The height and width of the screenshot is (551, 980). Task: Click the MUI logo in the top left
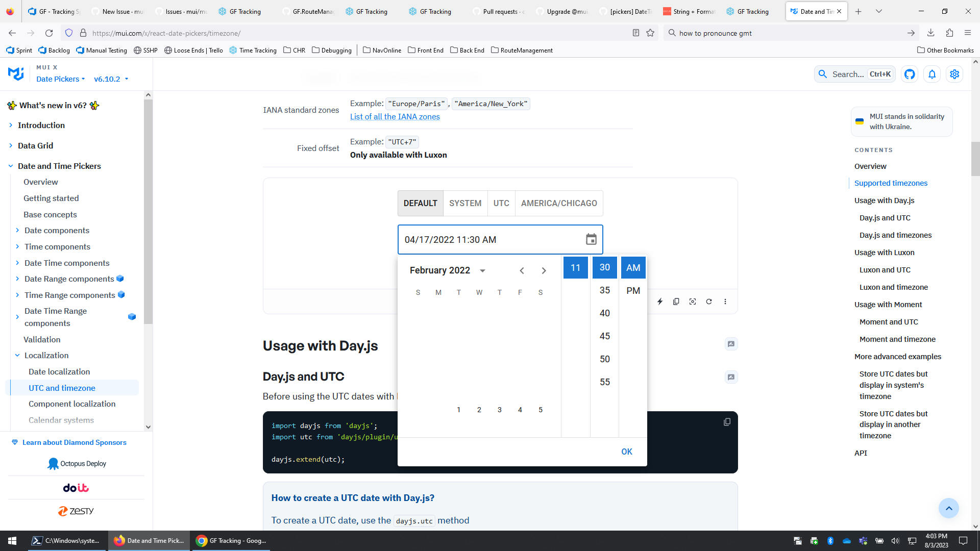click(16, 73)
